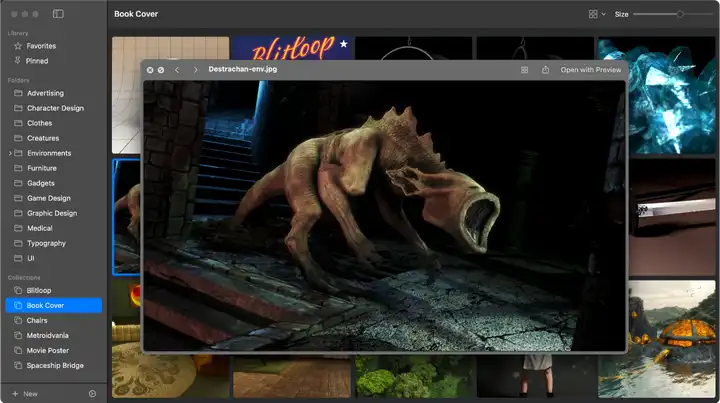Screen dimensions: 720x403
Task: Close the Destrachan-env.jpg preview
Action: (150, 70)
